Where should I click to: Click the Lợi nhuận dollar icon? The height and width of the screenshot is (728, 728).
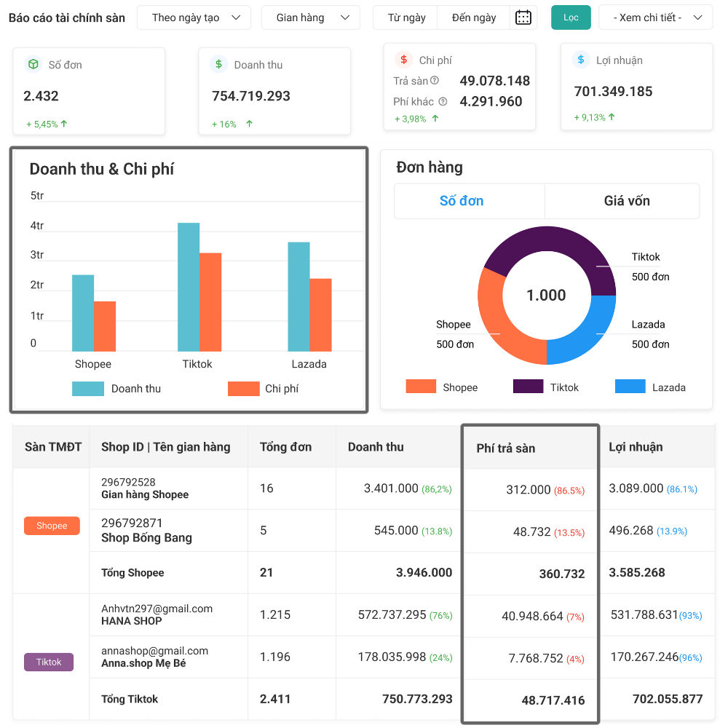[x=580, y=60]
